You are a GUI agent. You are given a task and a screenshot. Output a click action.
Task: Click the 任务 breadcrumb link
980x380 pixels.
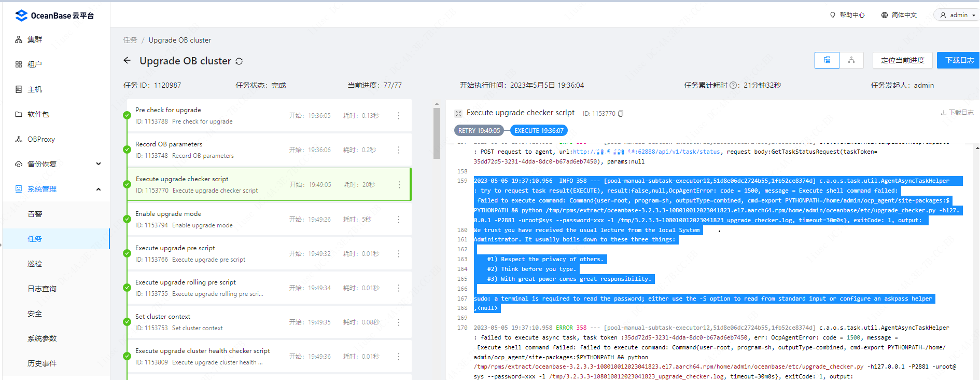point(130,40)
